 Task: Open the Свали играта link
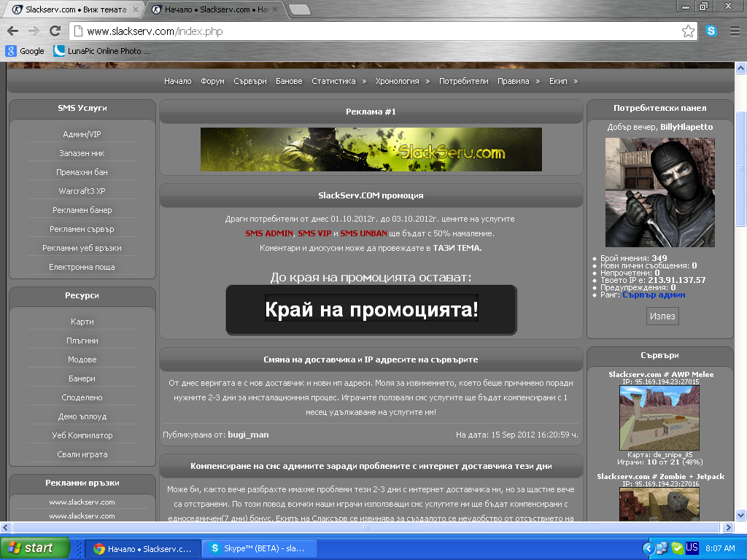click(x=82, y=455)
